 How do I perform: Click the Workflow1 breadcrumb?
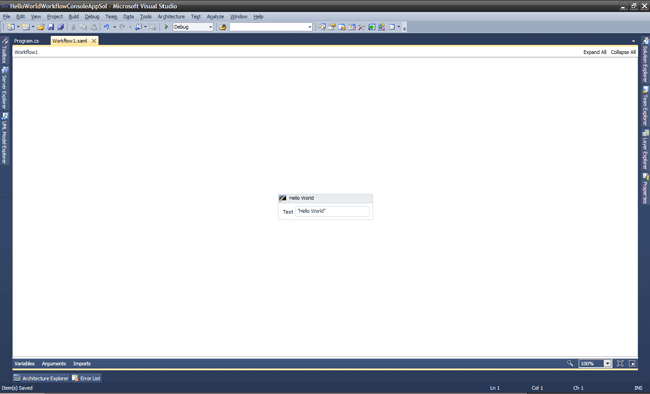tap(26, 52)
